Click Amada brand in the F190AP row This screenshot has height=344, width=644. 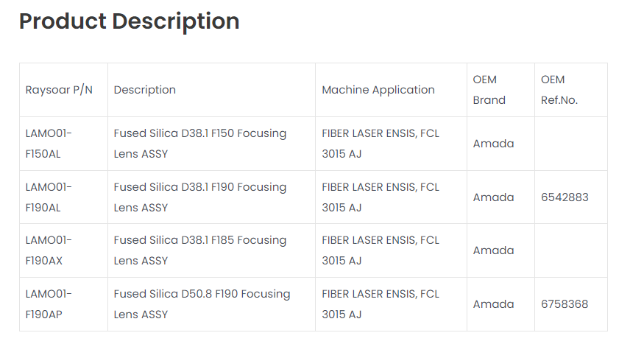point(493,304)
